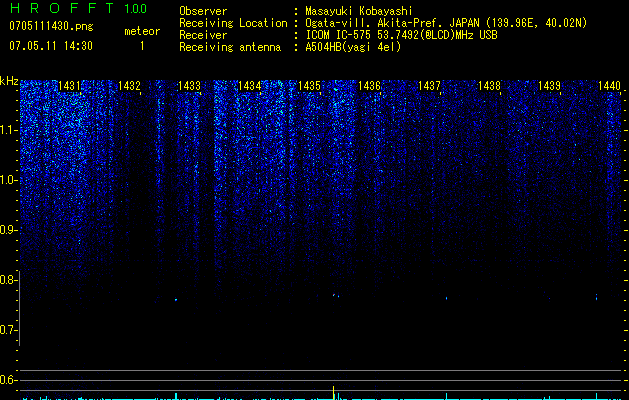Click the Receiving Location label

coord(233,23)
